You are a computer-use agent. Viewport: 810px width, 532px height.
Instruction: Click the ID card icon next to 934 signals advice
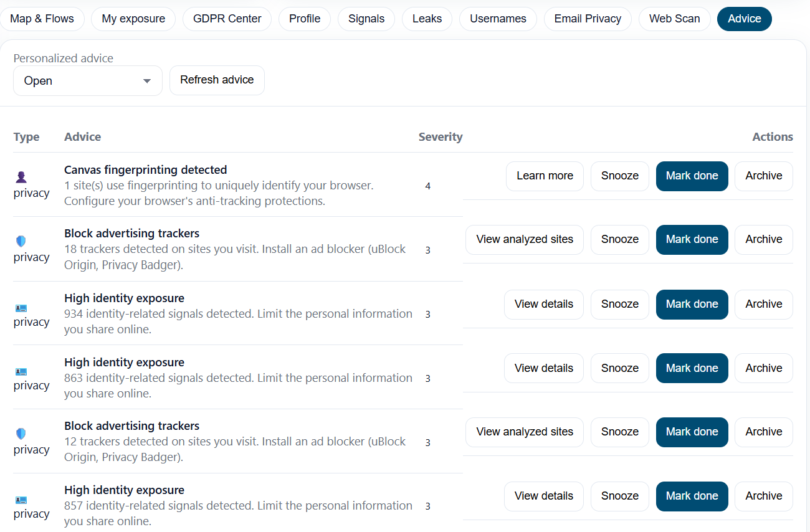[x=21, y=308]
